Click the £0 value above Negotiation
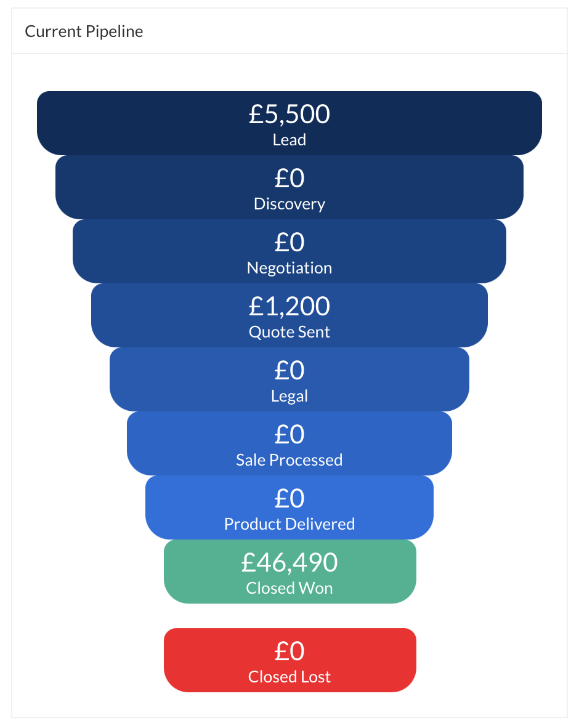 (x=289, y=243)
